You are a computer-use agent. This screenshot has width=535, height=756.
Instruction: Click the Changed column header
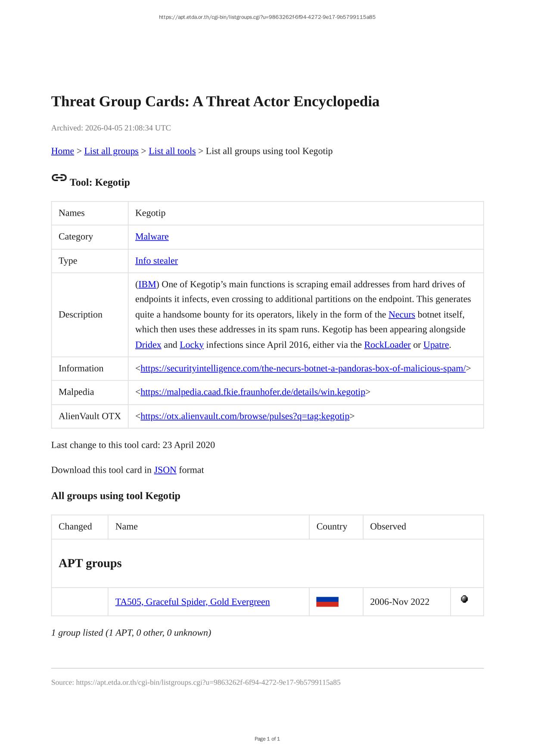75,527
